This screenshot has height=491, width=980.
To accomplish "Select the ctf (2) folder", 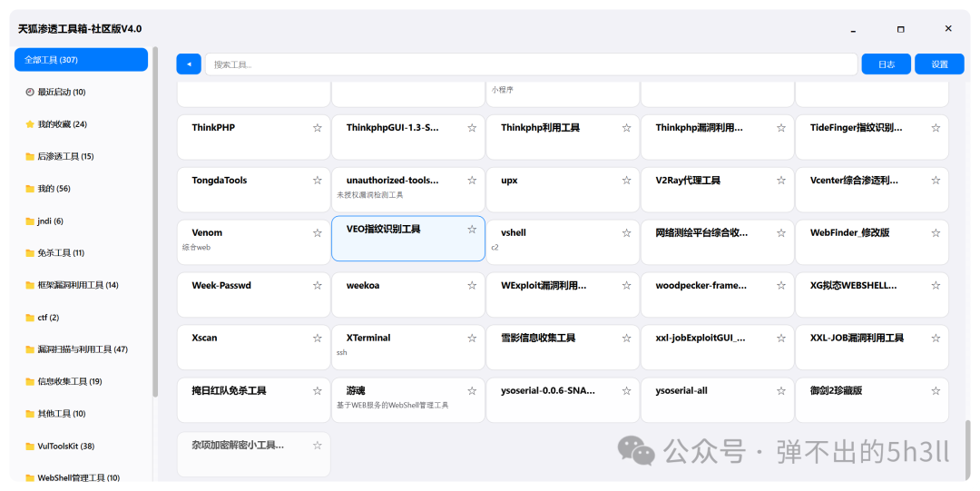I will [x=82, y=318].
